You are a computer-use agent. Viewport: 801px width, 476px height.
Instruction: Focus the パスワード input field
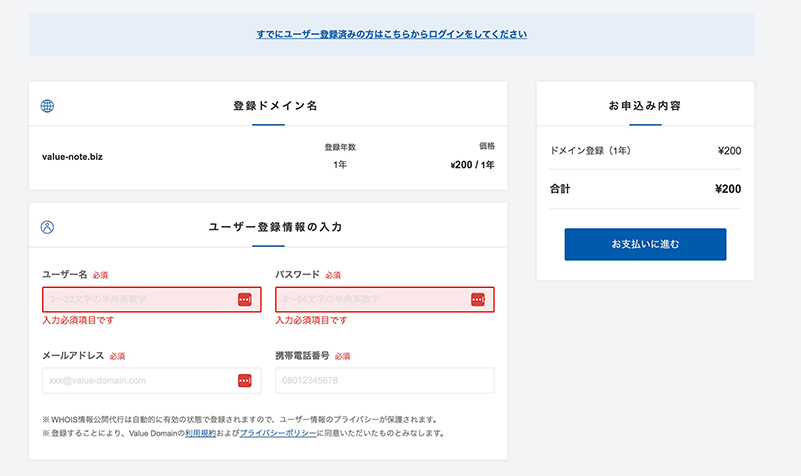385,299
